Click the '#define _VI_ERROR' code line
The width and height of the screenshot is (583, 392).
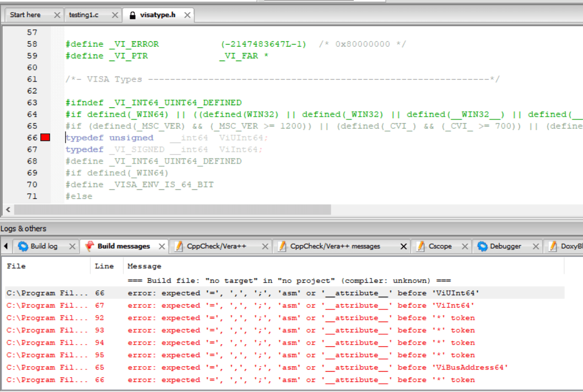(236, 44)
